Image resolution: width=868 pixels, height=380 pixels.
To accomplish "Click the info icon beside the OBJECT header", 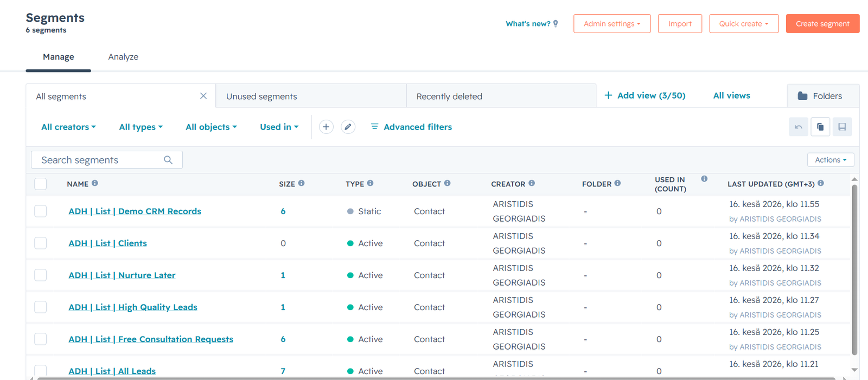I will tap(447, 183).
